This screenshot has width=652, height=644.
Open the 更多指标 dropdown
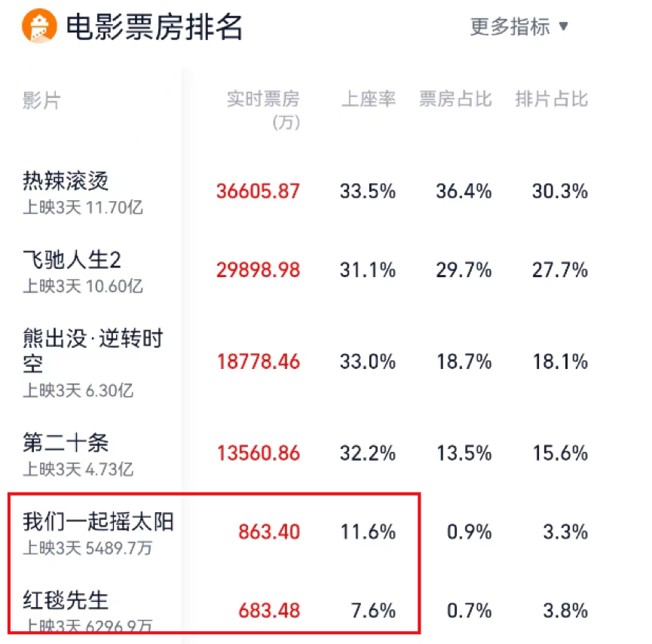(x=519, y=26)
